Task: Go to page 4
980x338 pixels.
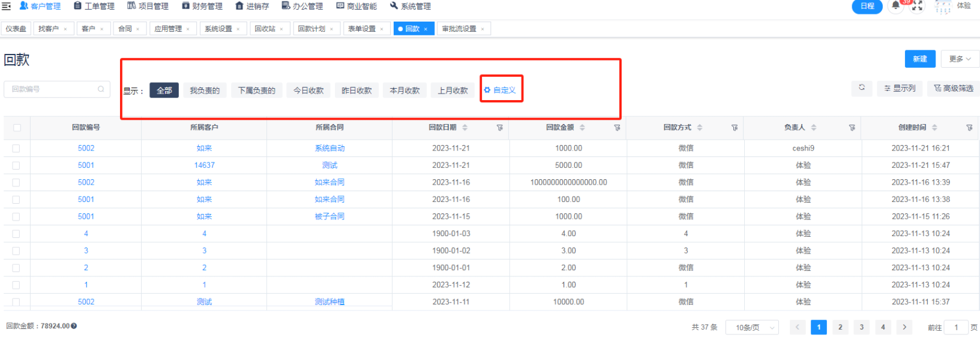Action: coord(883,327)
